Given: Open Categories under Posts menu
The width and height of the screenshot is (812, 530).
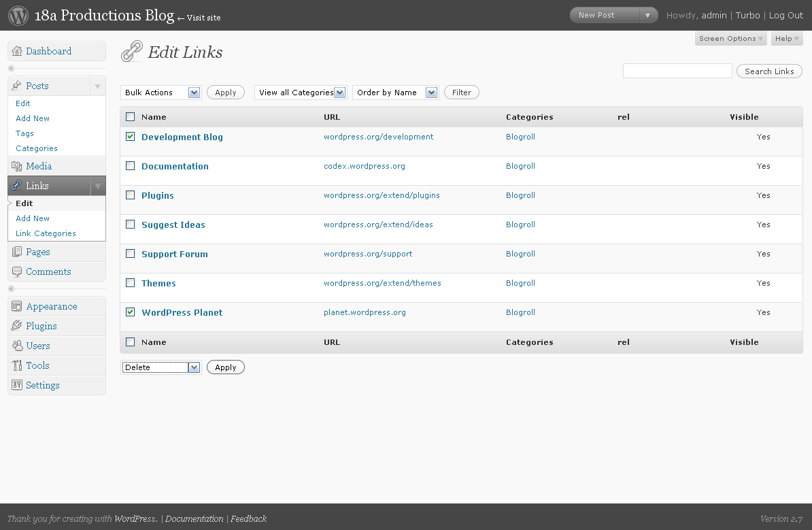Looking at the screenshot, I should tap(36, 149).
